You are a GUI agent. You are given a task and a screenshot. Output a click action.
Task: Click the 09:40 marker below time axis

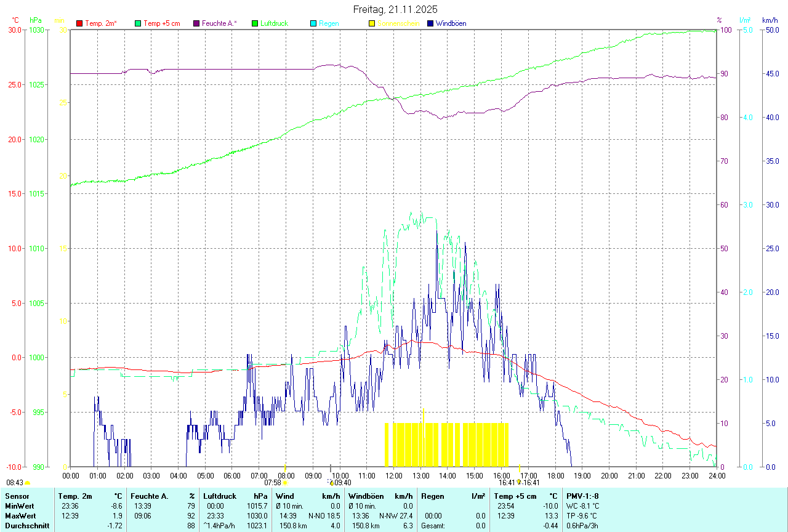340,483
